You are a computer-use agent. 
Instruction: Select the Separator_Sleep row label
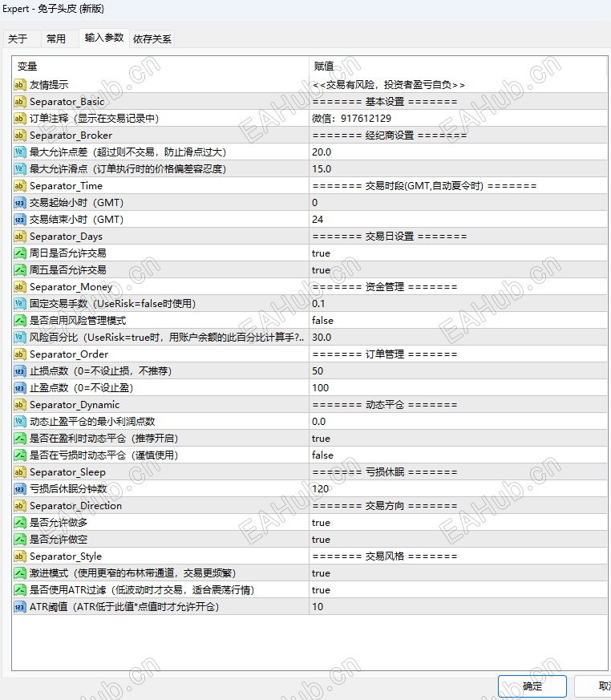(x=67, y=472)
